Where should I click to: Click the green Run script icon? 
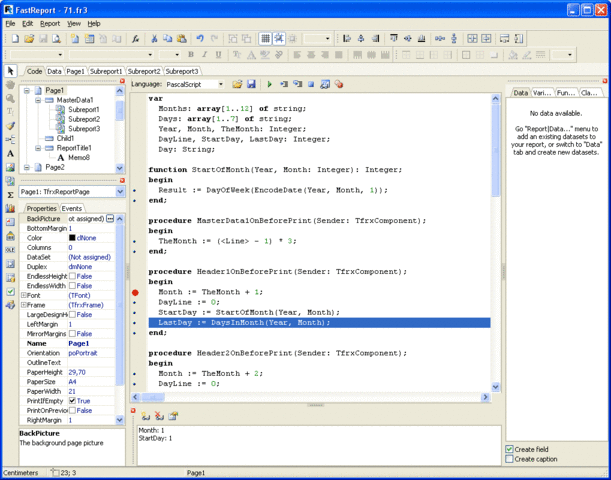tap(270, 85)
